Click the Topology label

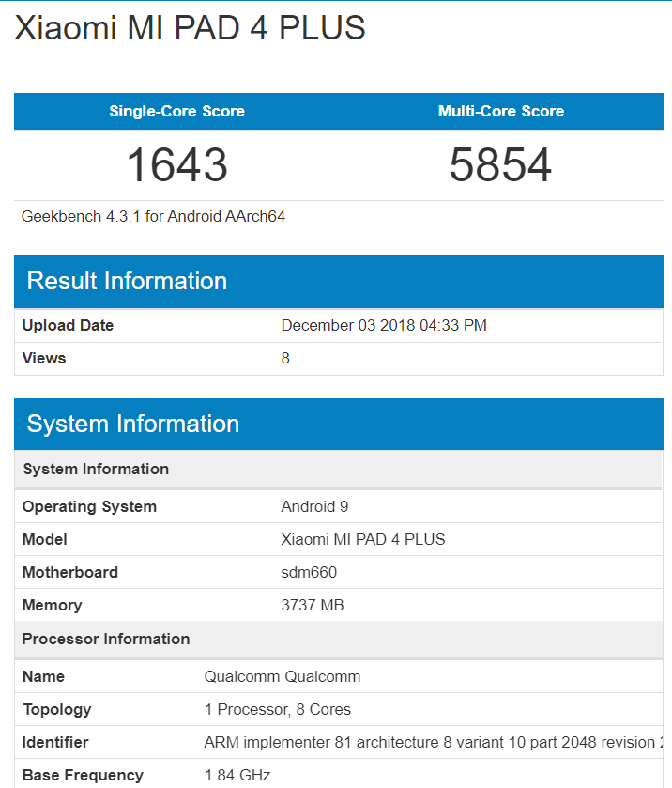click(57, 710)
